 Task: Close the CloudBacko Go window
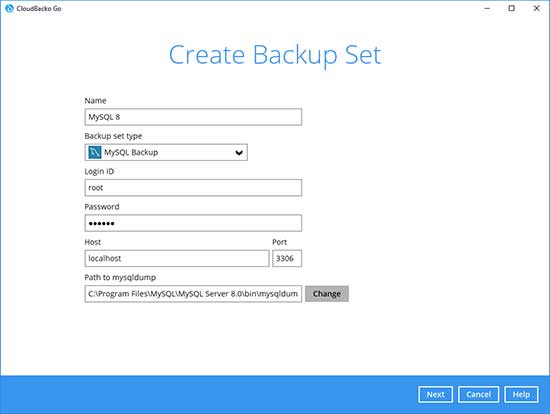coord(536,8)
